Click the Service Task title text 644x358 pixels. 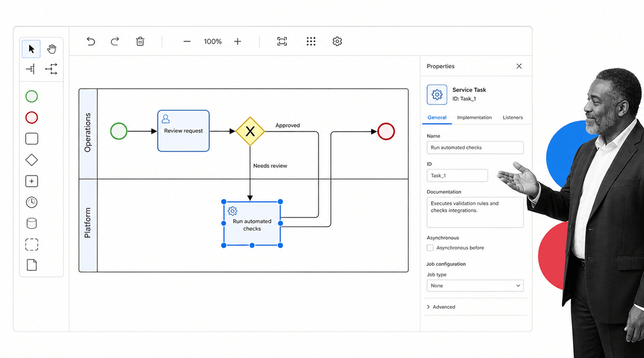click(469, 89)
